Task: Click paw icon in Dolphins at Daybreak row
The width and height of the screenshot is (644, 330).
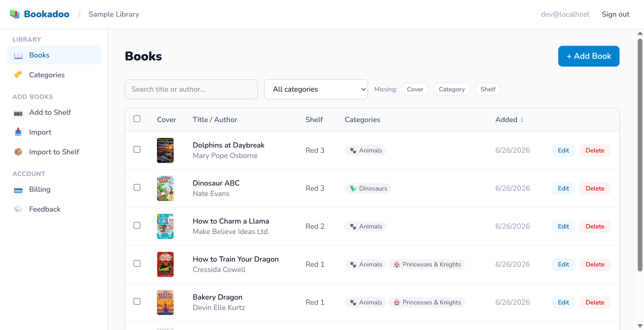Action: 353,150
